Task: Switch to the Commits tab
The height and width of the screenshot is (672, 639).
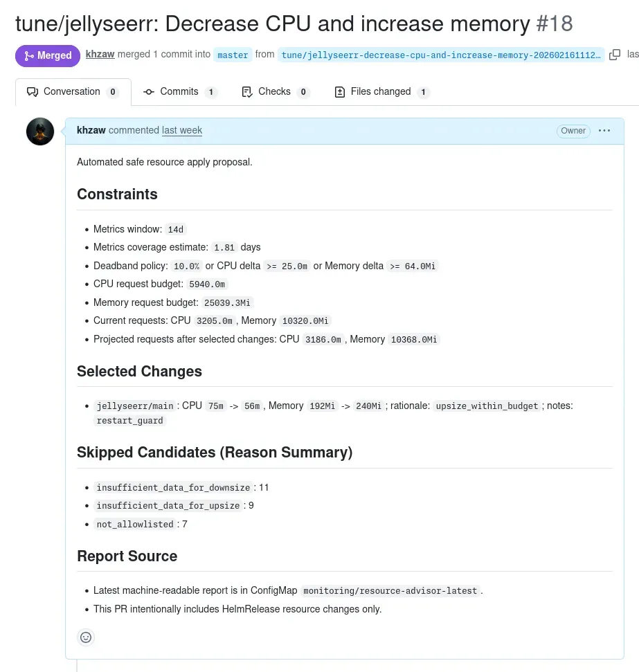Action: click(179, 91)
